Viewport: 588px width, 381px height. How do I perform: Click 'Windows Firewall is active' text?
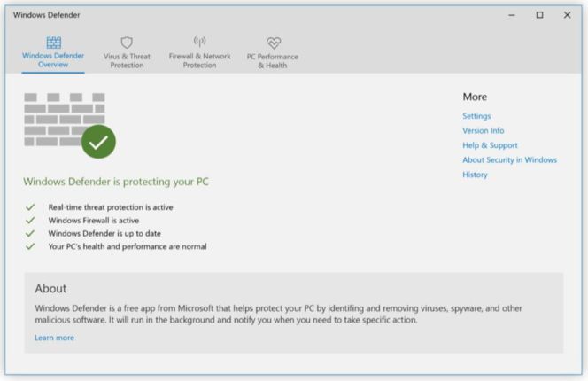tap(94, 221)
